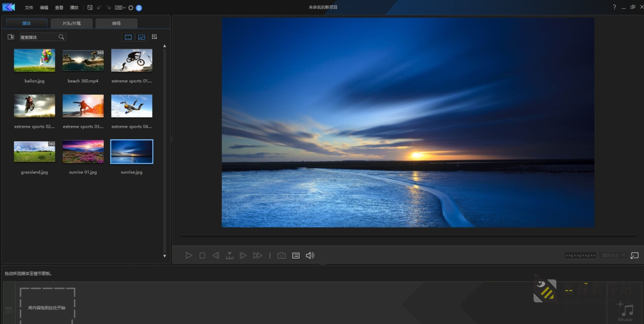Take a snapshot with camera icon
Screen dimensions: 644x324
[x=281, y=256]
